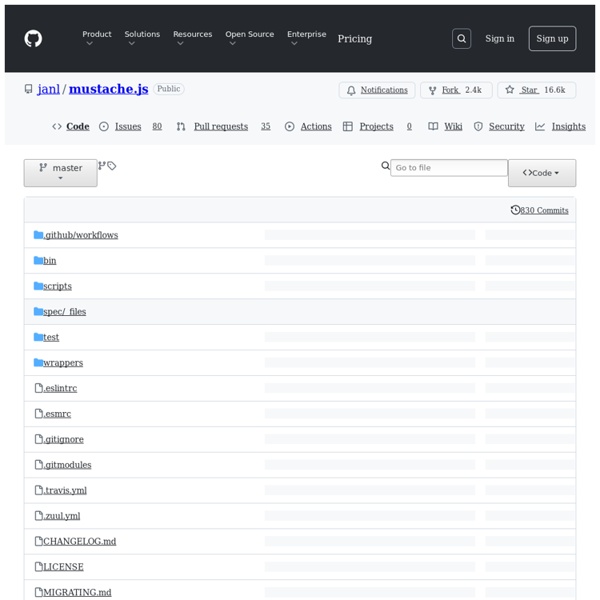This screenshot has height=600, width=600.
Task: Open the .github/workflows folder
Action: 80,235
